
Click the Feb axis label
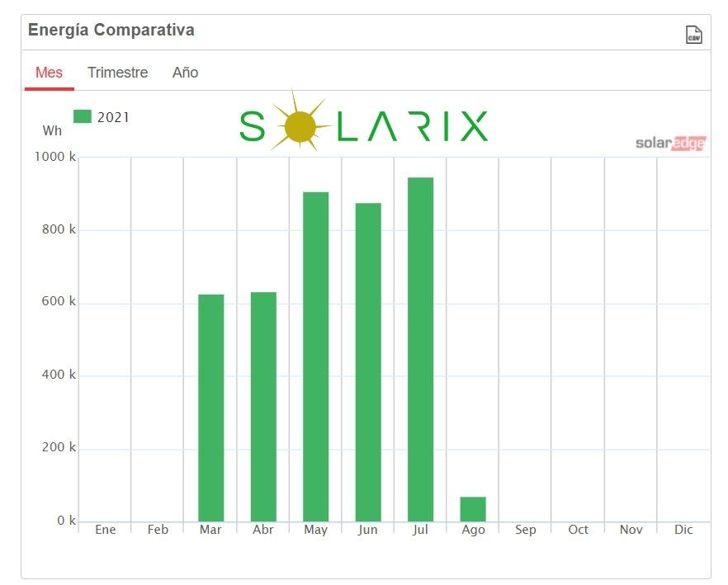click(158, 529)
